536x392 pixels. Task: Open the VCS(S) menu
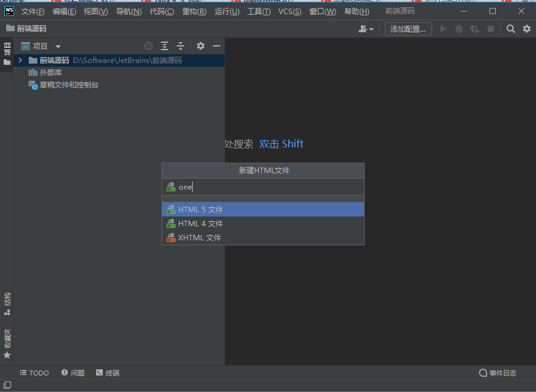(x=290, y=12)
